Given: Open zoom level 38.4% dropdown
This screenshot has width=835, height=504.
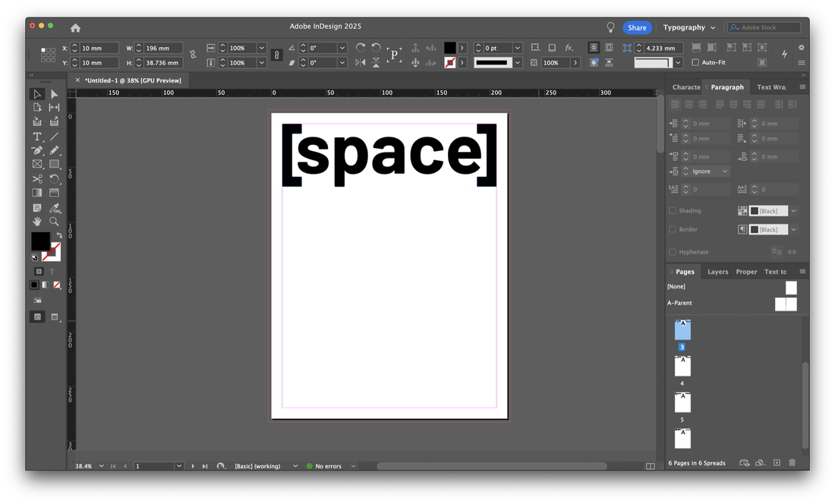Looking at the screenshot, I should point(101,466).
